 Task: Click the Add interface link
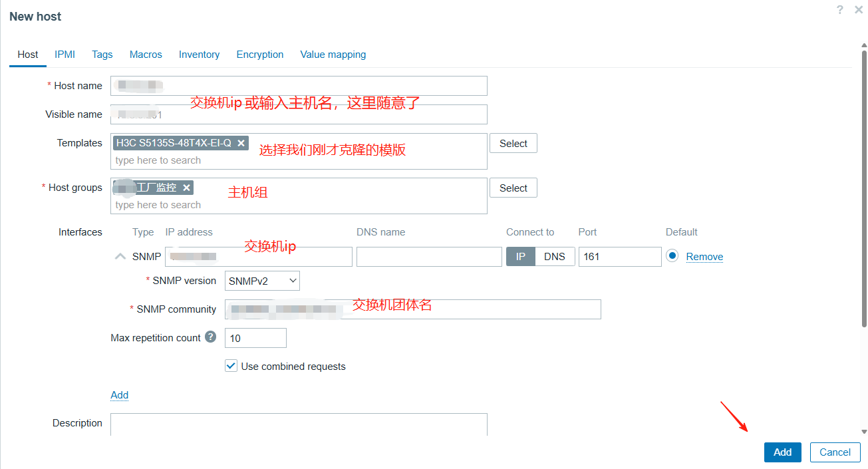120,395
